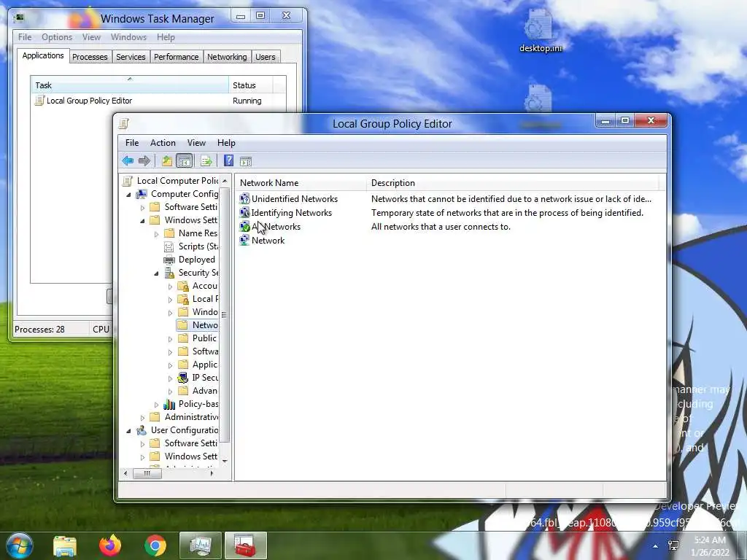The image size is (747, 560).
Task: Show hidden icons in the system tray
Action: (x=656, y=546)
